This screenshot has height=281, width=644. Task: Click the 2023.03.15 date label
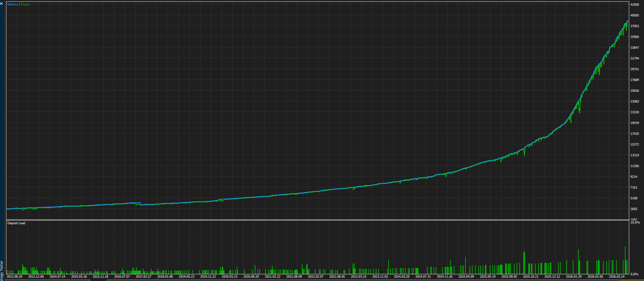tap(359, 277)
